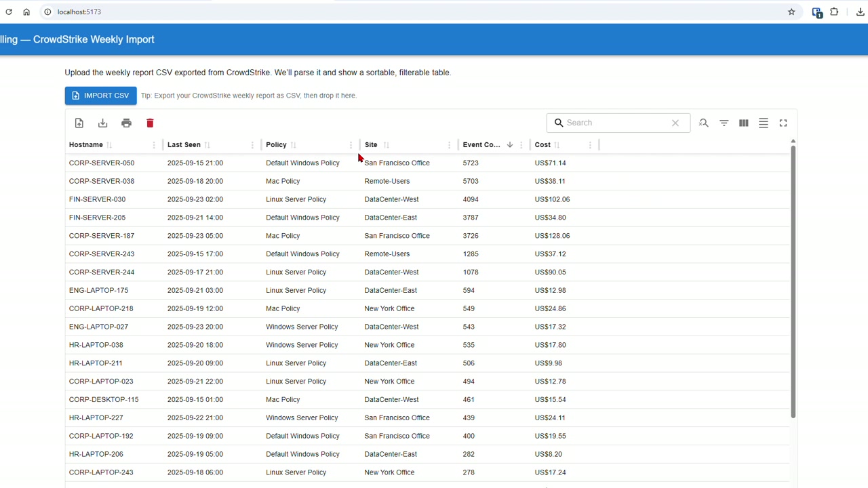The height and width of the screenshot is (488, 868).
Task: Click the Site column header
Action: (x=371, y=145)
